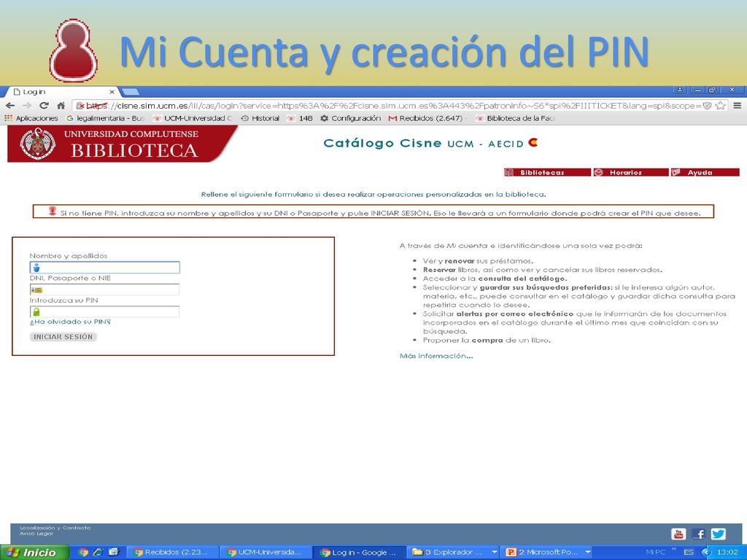Open the 2 Microsoft Po... taskbar group

[547, 553]
